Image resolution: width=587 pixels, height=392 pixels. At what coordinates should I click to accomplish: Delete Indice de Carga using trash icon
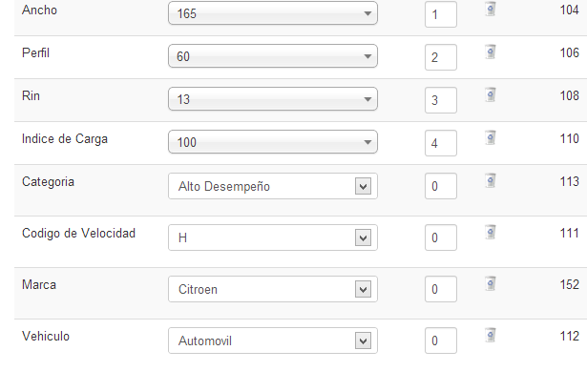coord(491,137)
